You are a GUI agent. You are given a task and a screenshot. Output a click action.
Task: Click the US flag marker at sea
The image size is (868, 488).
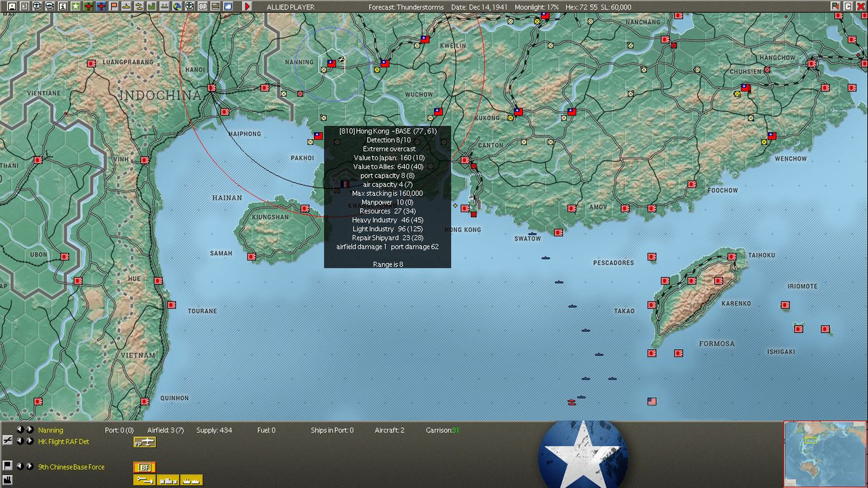coord(652,401)
